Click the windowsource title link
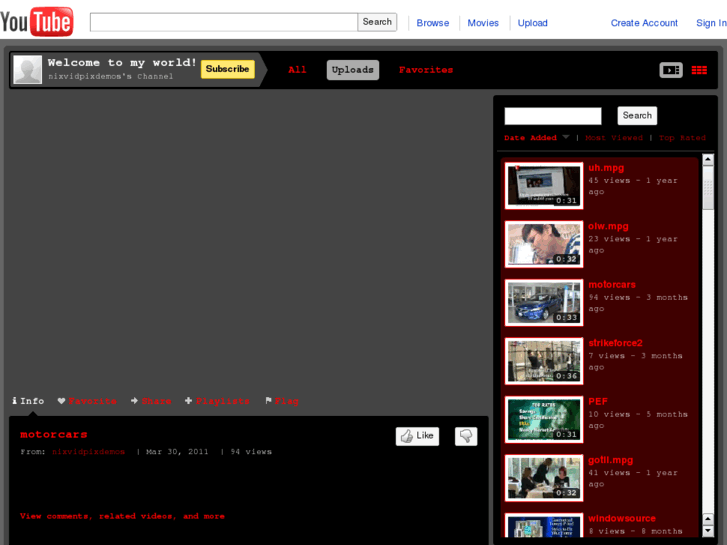The width and height of the screenshot is (727, 545). (x=622, y=519)
